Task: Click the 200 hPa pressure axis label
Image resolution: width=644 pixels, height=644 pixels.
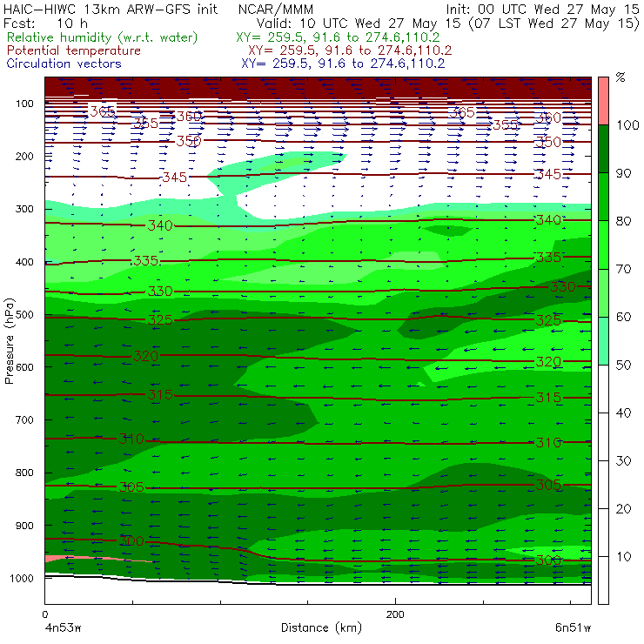Action: coord(24,156)
